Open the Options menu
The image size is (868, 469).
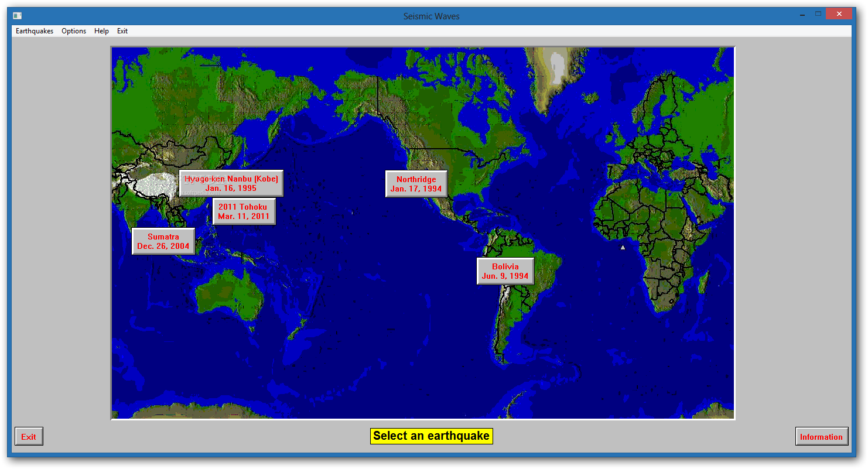[x=74, y=31]
